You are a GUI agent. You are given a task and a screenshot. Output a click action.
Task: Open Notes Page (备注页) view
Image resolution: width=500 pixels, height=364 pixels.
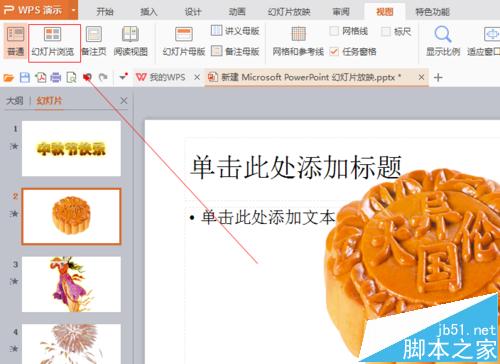94,42
